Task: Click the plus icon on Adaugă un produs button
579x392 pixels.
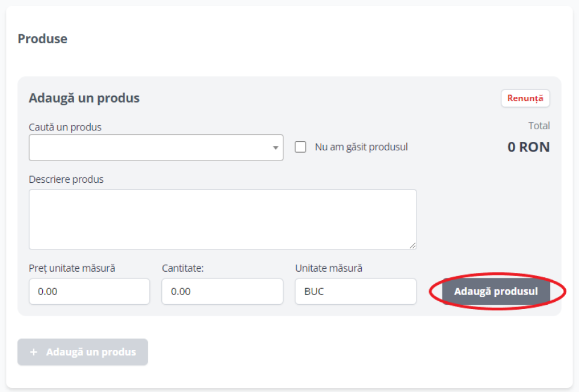Action: (34, 352)
